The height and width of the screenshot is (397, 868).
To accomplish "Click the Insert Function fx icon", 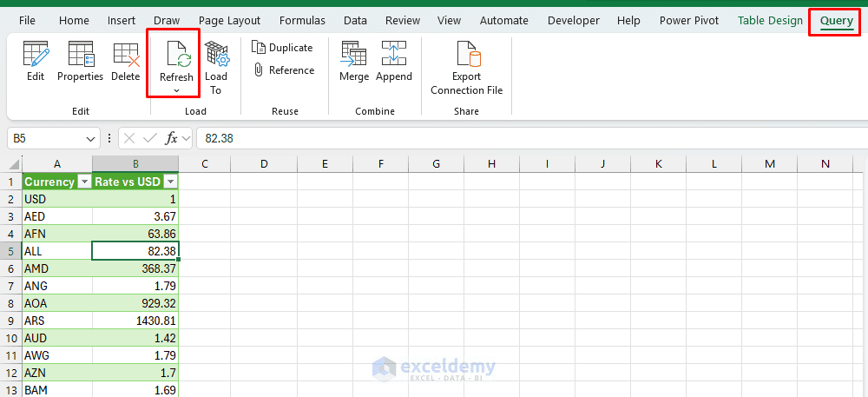I will pos(172,138).
